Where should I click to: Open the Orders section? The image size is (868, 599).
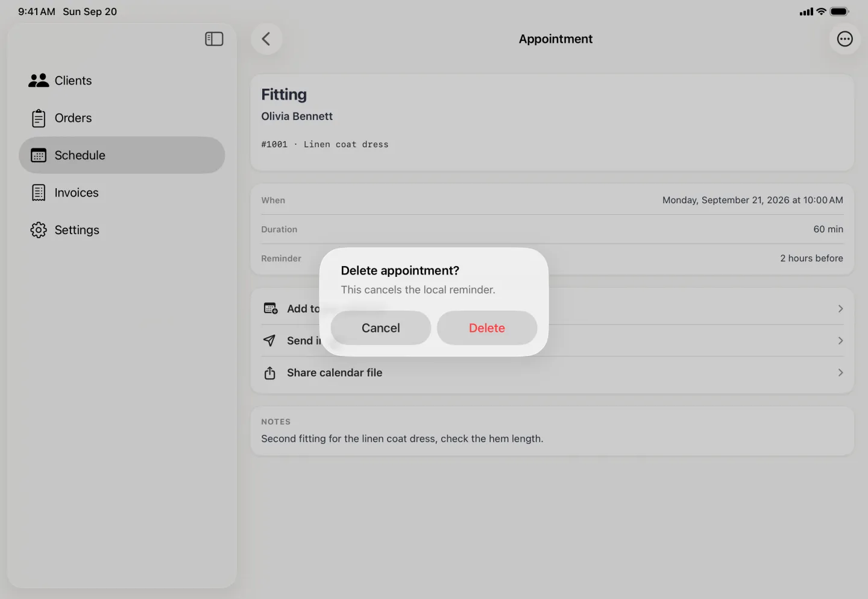click(122, 118)
